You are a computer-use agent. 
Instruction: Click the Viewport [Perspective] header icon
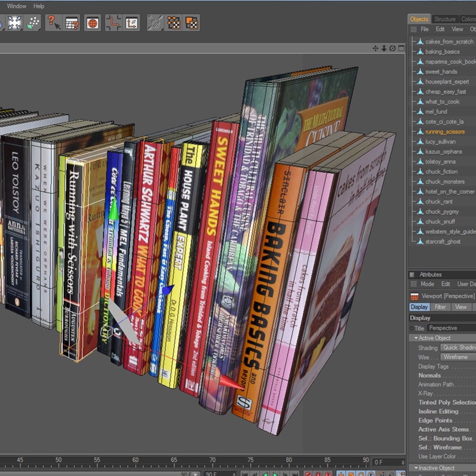(414, 296)
